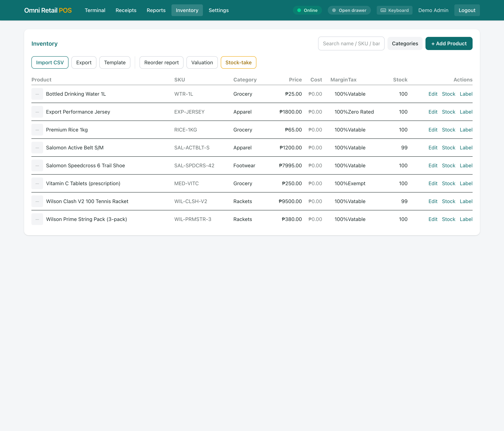Focus the Search name / SKU field
Viewport: 504px width, 431px height.
tap(351, 43)
